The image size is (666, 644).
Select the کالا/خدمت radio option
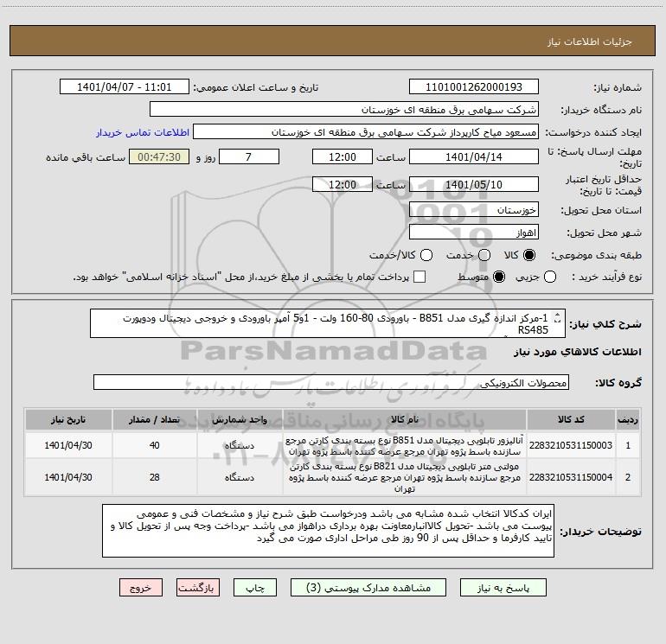click(x=426, y=255)
